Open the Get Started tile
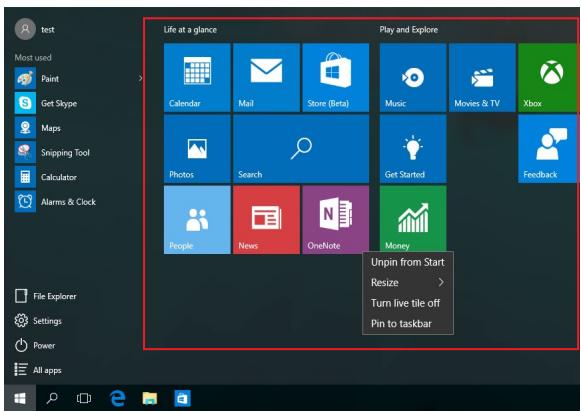581x412 pixels. tap(413, 149)
